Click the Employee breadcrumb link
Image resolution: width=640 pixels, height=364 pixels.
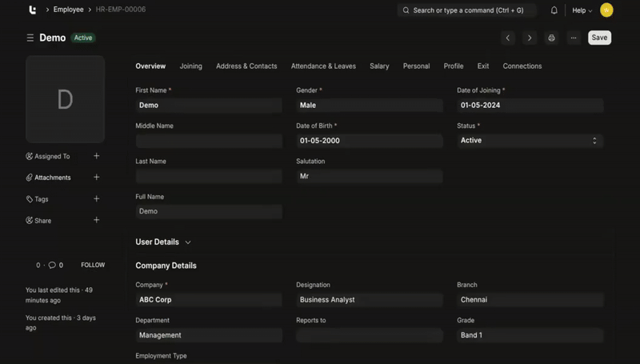click(x=68, y=10)
